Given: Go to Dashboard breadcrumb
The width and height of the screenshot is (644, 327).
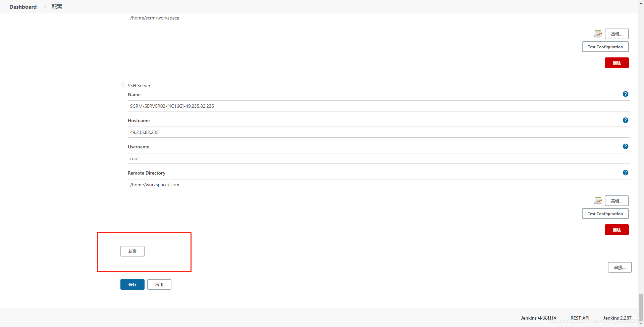Looking at the screenshot, I should pyautogui.click(x=23, y=7).
